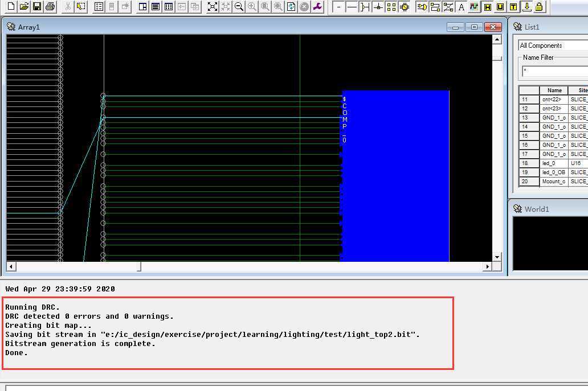Create a new file with the blank page icon
The width and height of the screenshot is (588, 391).
point(11,6)
